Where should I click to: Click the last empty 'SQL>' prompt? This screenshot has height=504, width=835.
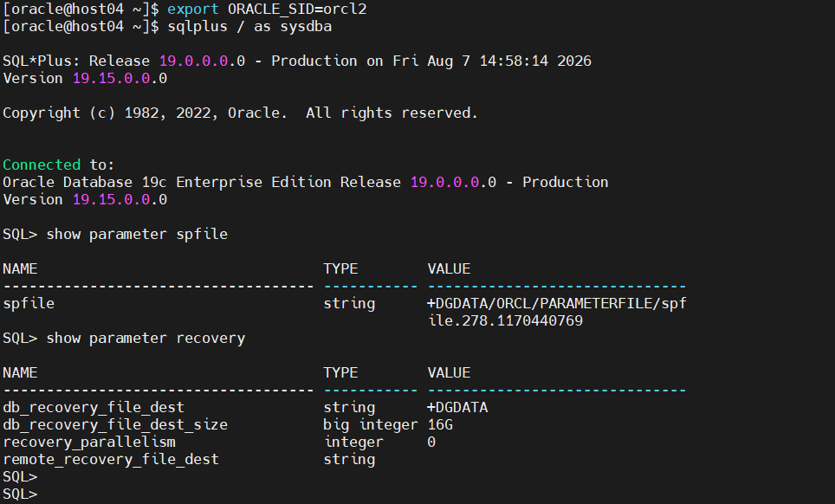(20, 494)
